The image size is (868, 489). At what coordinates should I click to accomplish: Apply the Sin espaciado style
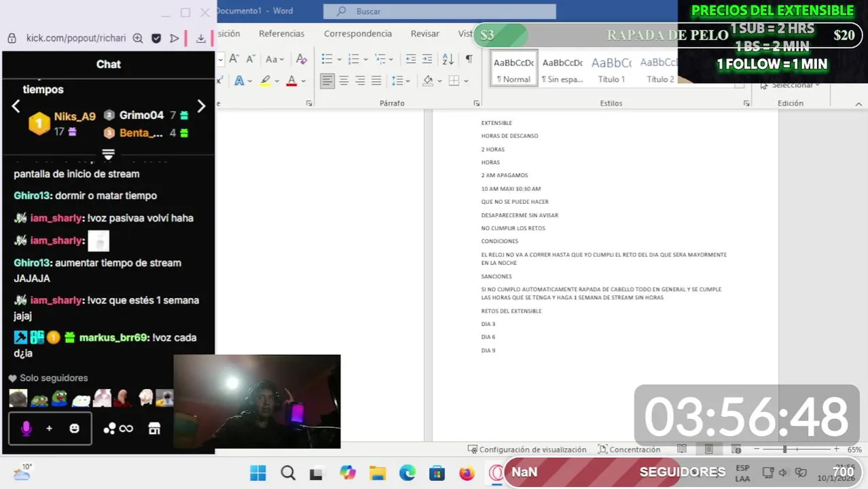pos(562,69)
